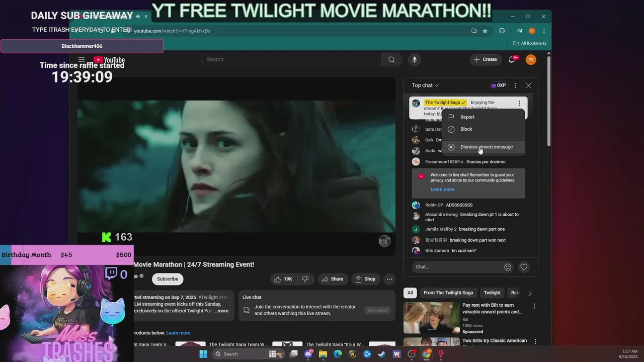
Task: Click the 0XP points badge
Action: tap(498, 85)
